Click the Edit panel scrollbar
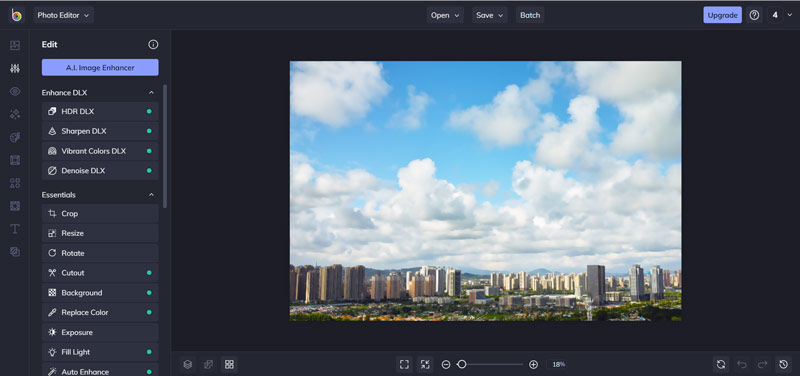The height and width of the screenshot is (376, 800). click(165, 146)
